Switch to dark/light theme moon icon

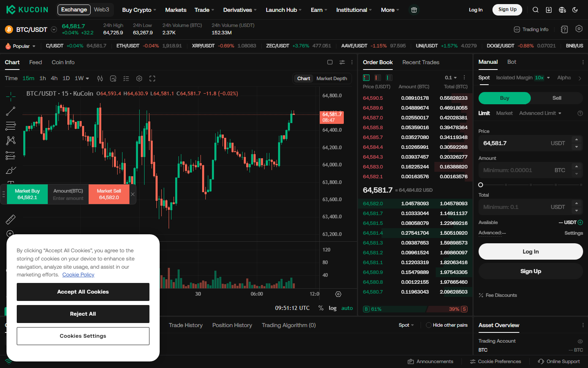[575, 10]
